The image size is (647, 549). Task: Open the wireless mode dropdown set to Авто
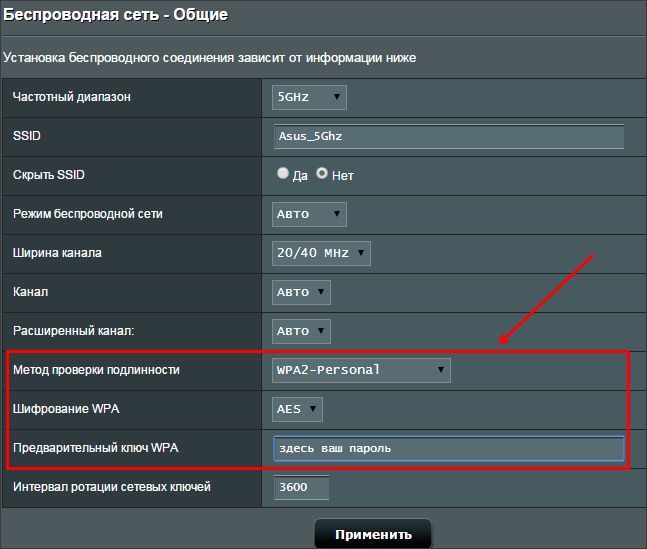309,214
